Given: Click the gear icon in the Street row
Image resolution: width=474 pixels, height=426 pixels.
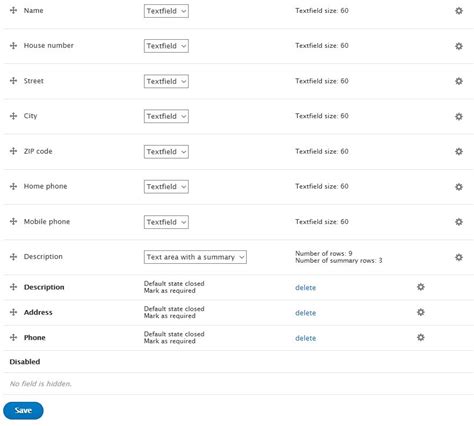Looking at the screenshot, I should [x=459, y=81].
